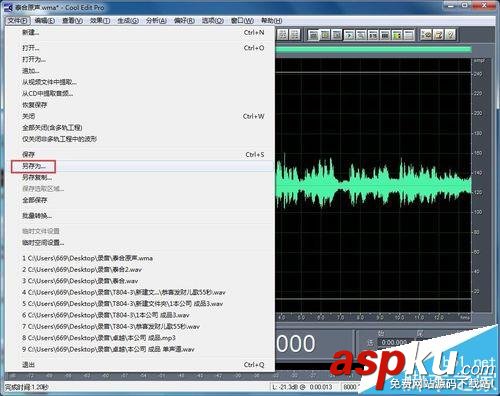Choose 关闭 (Ctrl+W) menu entry
The height and width of the screenshot is (396, 500).
tap(140, 116)
